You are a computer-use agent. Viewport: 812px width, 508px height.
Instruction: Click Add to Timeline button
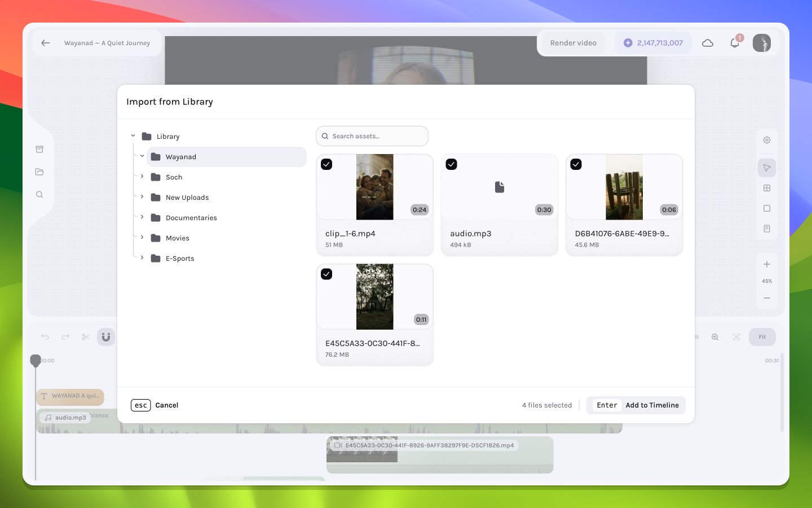pyautogui.click(x=636, y=405)
